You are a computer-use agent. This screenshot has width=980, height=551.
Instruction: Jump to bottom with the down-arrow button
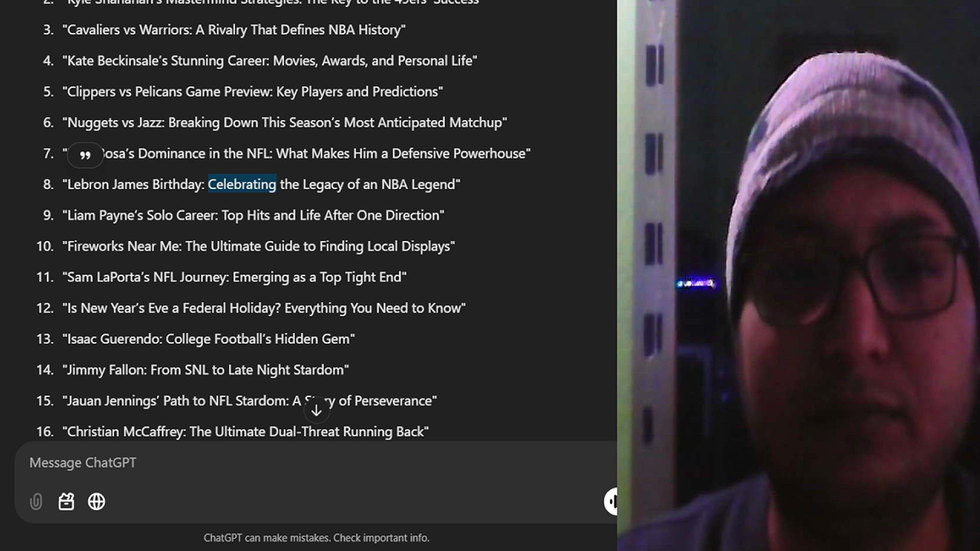(316, 410)
